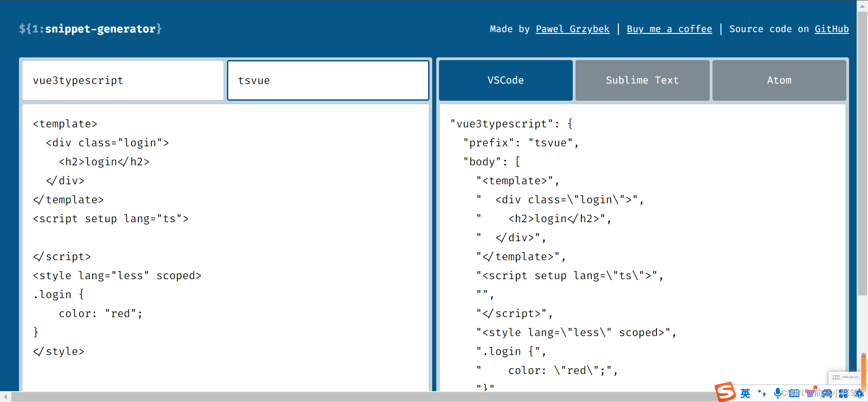The width and height of the screenshot is (868, 402).
Task: Click inside the snippet source code editor
Action: (226, 248)
